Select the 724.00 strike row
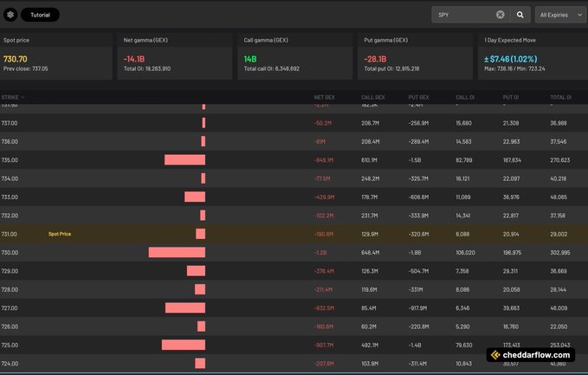The height and width of the screenshot is (375, 588). (294, 364)
